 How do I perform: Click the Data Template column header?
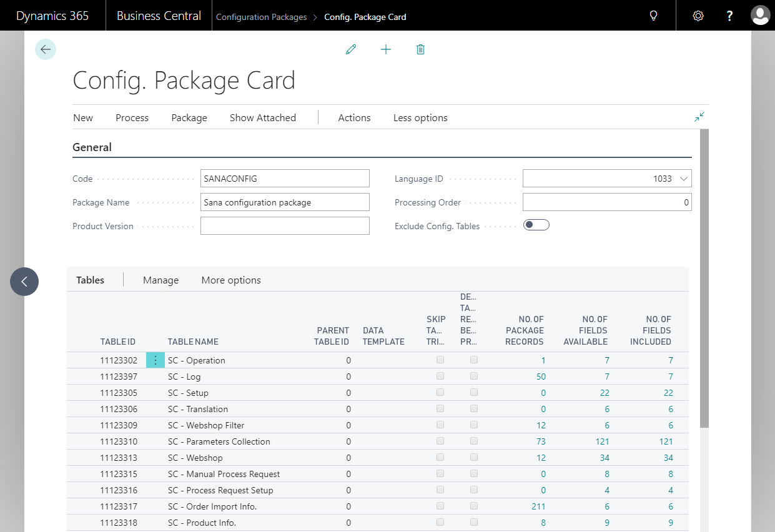coord(383,336)
